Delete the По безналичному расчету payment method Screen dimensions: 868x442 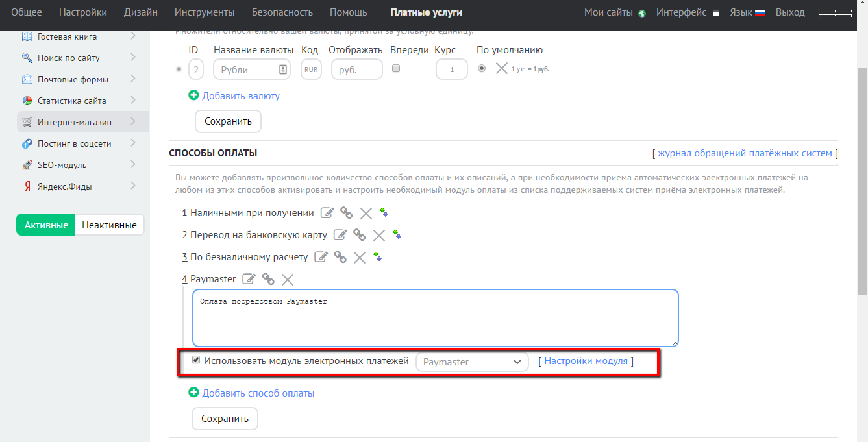pyautogui.click(x=360, y=257)
